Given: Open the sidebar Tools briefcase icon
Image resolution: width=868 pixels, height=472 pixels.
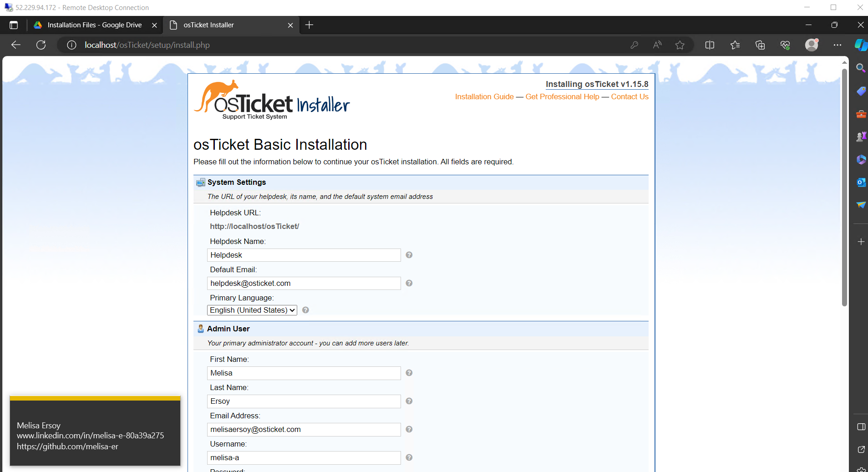Looking at the screenshot, I should pyautogui.click(x=861, y=114).
